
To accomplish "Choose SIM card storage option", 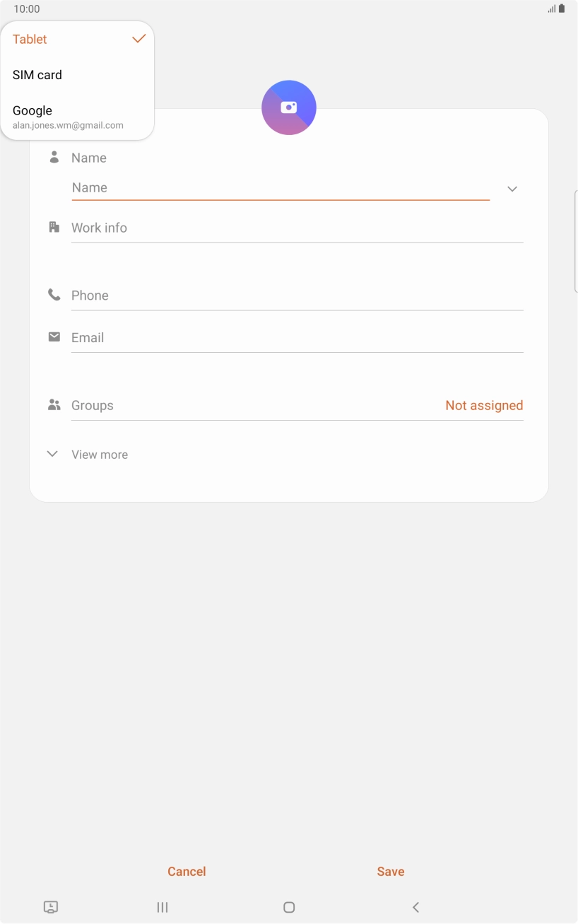I will coord(76,75).
